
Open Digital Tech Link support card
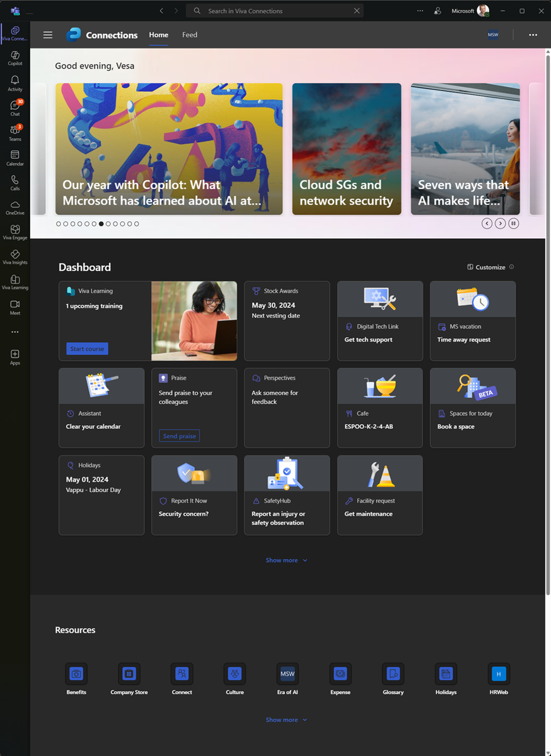click(380, 321)
